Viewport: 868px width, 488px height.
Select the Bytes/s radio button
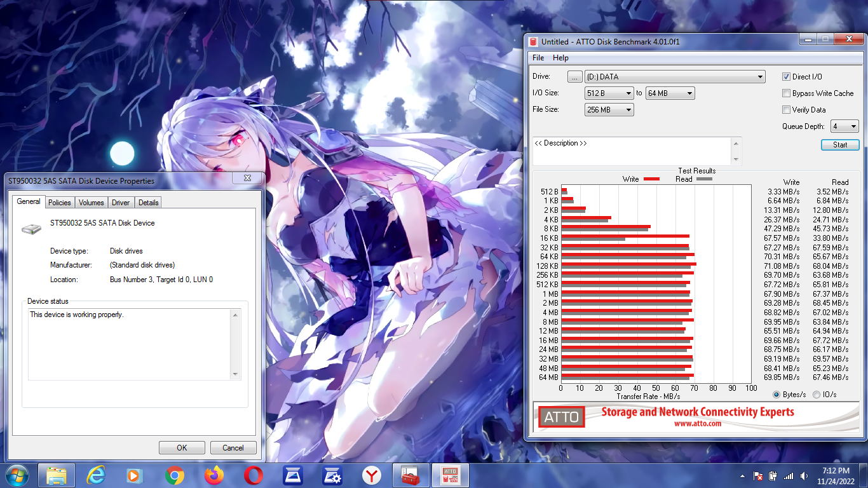[776, 395]
